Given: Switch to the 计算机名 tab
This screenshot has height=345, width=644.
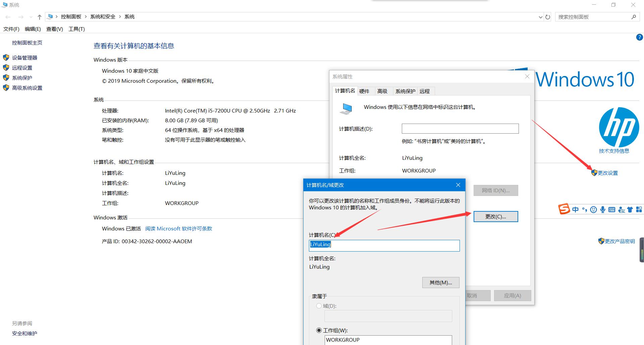Looking at the screenshot, I should point(345,91).
